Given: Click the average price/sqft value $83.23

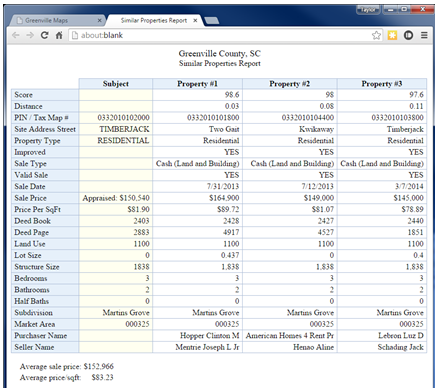Looking at the screenshot, I should click(103, 378).
